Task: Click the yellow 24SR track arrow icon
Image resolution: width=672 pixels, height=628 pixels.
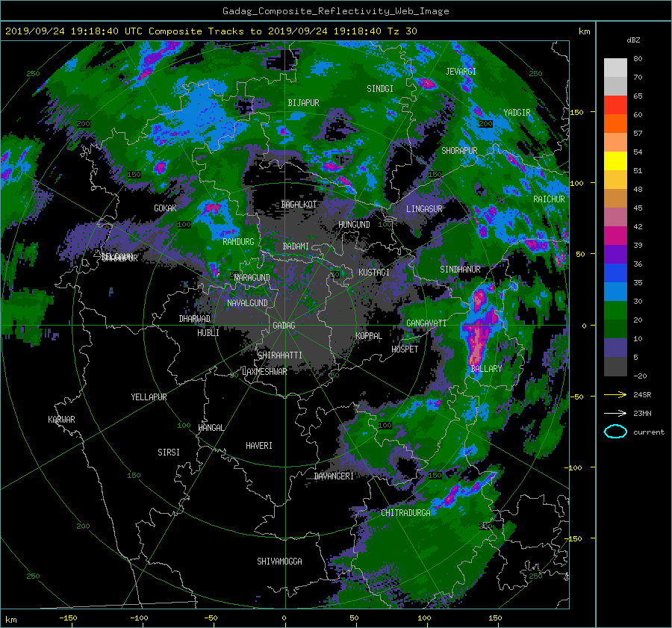Action: [x=615, y=394]
